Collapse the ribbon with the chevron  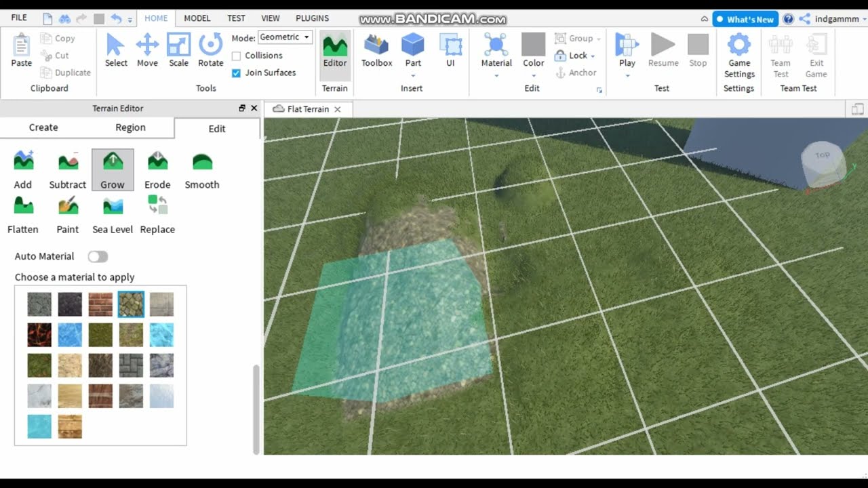tap(705, 19)
